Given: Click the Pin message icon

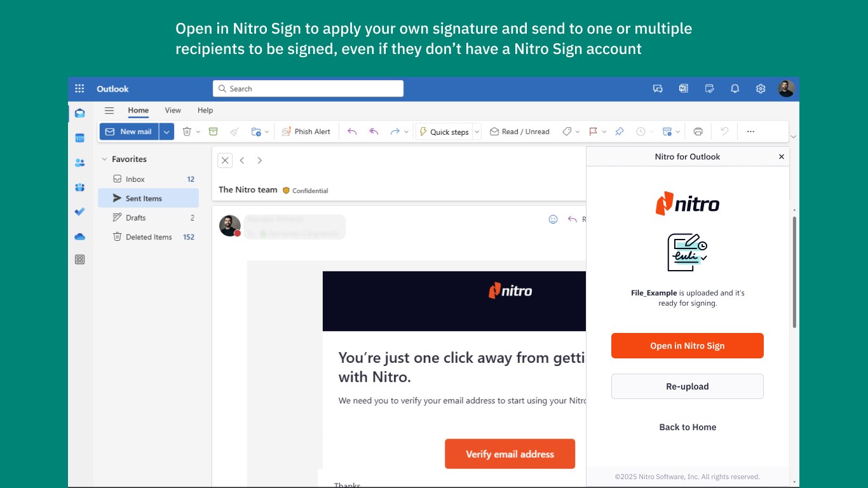Looking at the screenshot, I should coord(620,132).
